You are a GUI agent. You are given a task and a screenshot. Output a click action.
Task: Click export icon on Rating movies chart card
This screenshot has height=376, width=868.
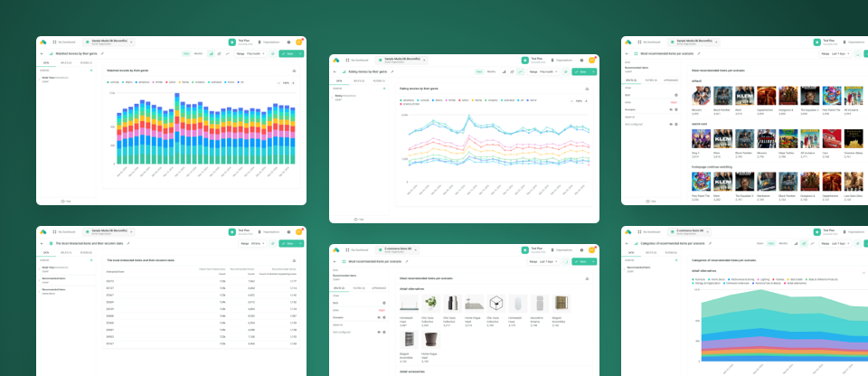coord(587,89)
